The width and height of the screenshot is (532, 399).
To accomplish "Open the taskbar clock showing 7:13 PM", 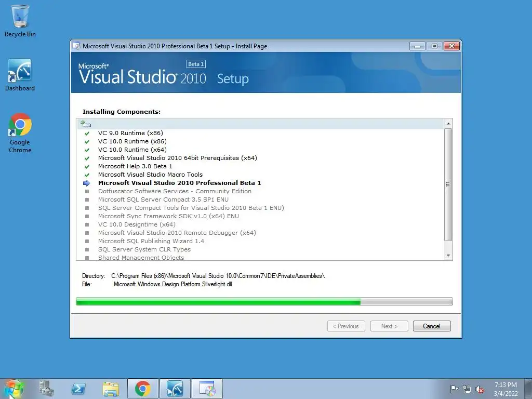I will coord(506,389).
